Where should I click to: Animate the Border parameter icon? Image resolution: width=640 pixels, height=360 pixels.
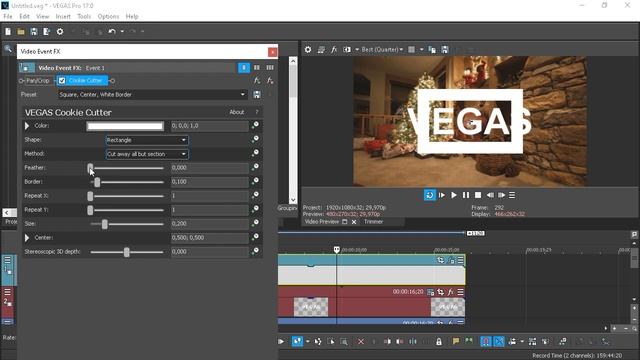[256, 181]
